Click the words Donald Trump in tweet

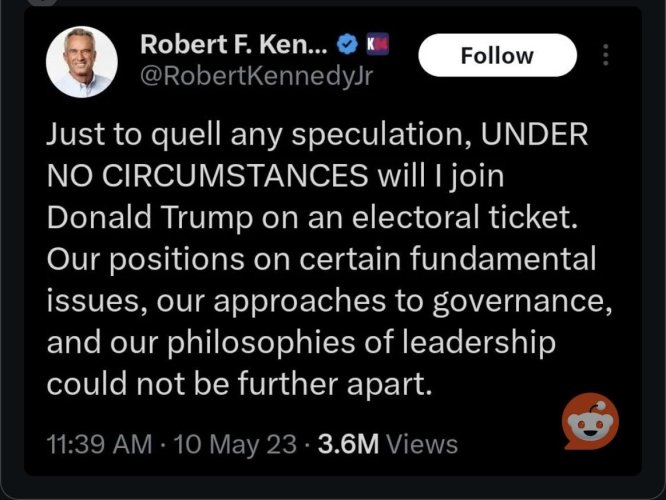pos(150,218)
